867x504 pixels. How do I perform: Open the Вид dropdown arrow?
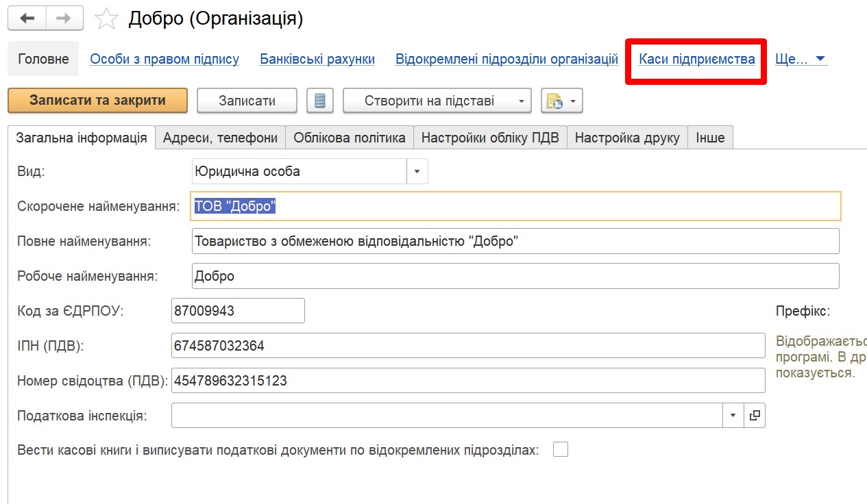pyautogui.click(x=417, y=171)
